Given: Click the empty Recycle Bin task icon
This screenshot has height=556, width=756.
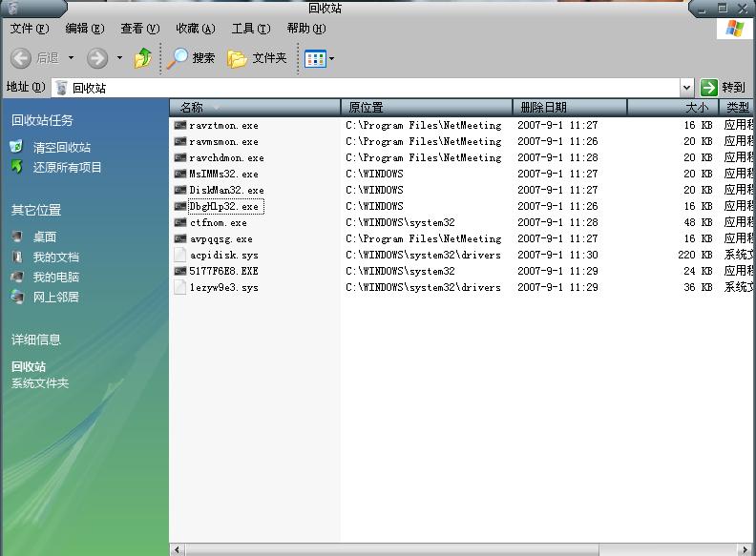Looking at the screenshot, I should pyautogui.click(x=16, y=147).
